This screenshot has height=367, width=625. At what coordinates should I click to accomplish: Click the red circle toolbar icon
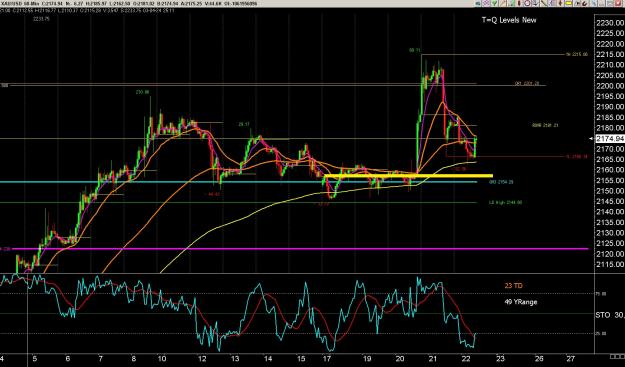(x=527, y=4)
